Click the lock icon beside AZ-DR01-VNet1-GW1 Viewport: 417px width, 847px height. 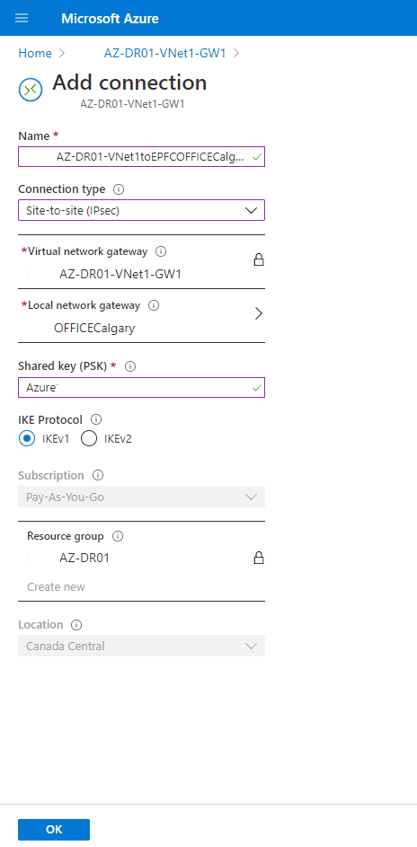(259, 260)
